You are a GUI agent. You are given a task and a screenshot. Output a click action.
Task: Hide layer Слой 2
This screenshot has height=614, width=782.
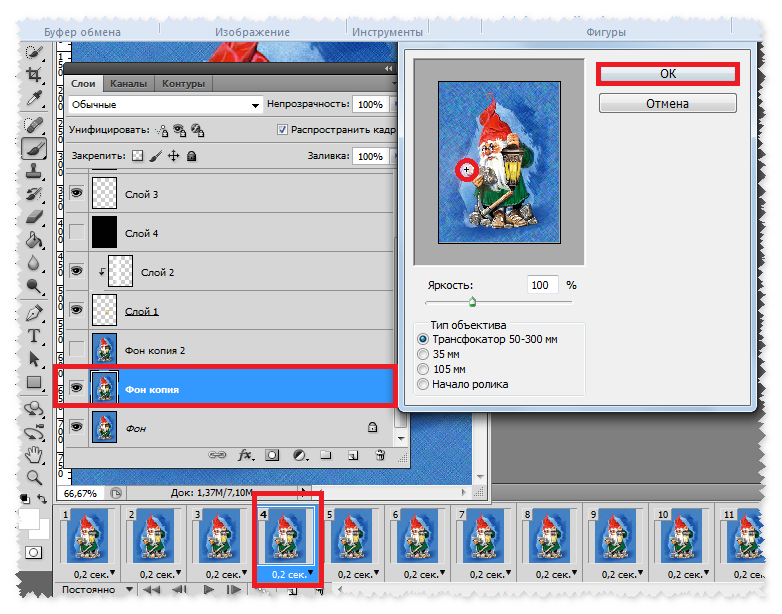[x=76, y=271]
